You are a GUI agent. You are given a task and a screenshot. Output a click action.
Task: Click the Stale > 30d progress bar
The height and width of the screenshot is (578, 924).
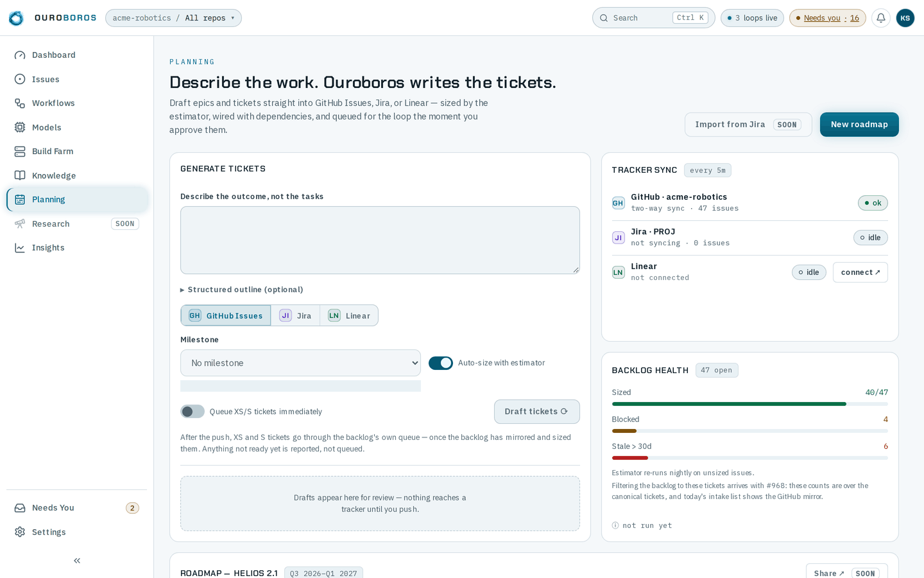[750, 458]
